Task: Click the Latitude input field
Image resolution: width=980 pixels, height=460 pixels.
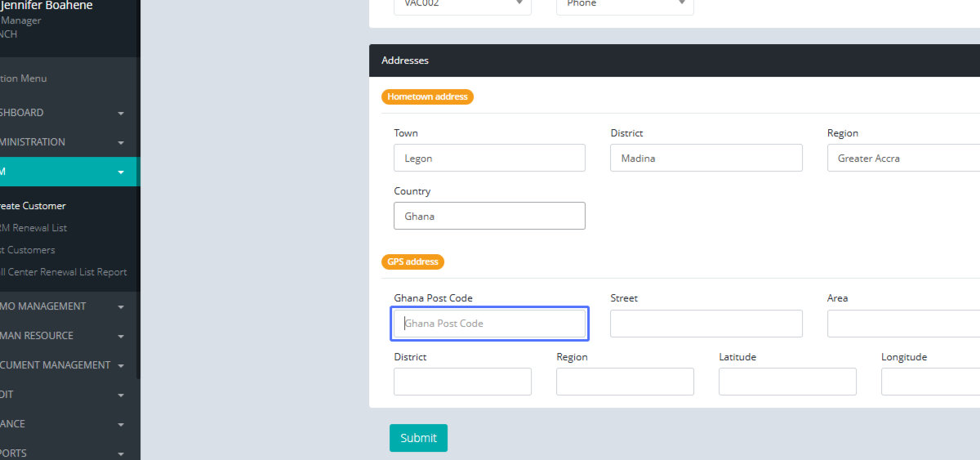Action: [786, 382]
